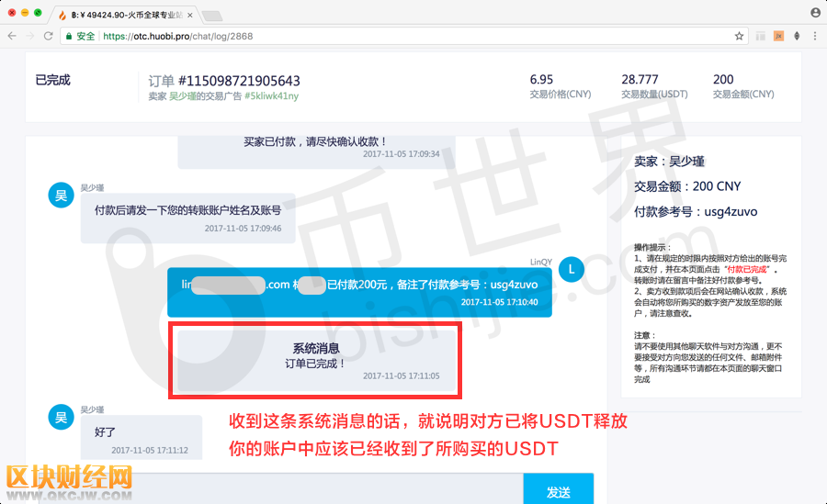
Task: Bookmark this page with the star icon
Action: [739, 36]
